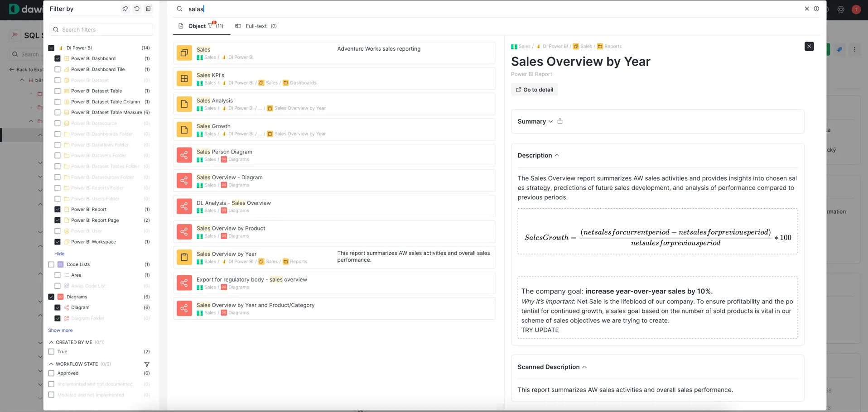Click the Sales Person Diagram icon

click(184, 155)
